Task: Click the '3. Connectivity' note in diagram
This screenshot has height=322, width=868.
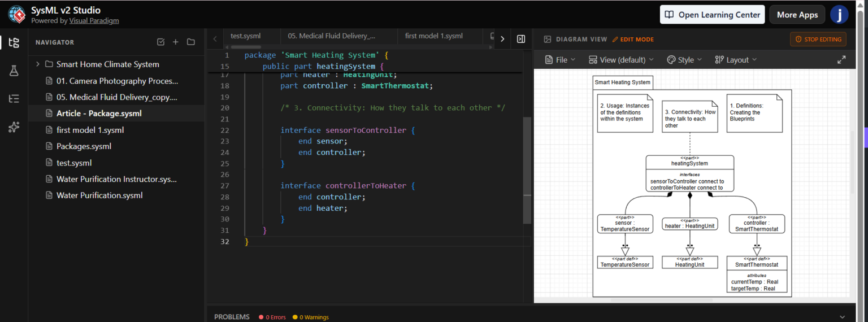Action: click(x=690, y=116)
